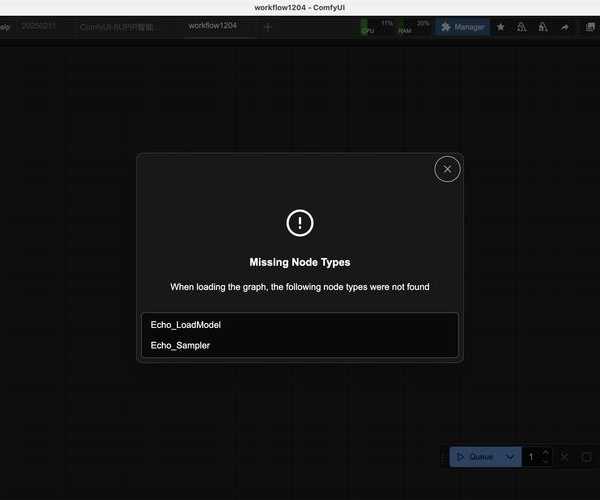The width and height of the screenshot is (600, 500).
Task: Increase the queue batch count stepper
Action: (545, 452)
